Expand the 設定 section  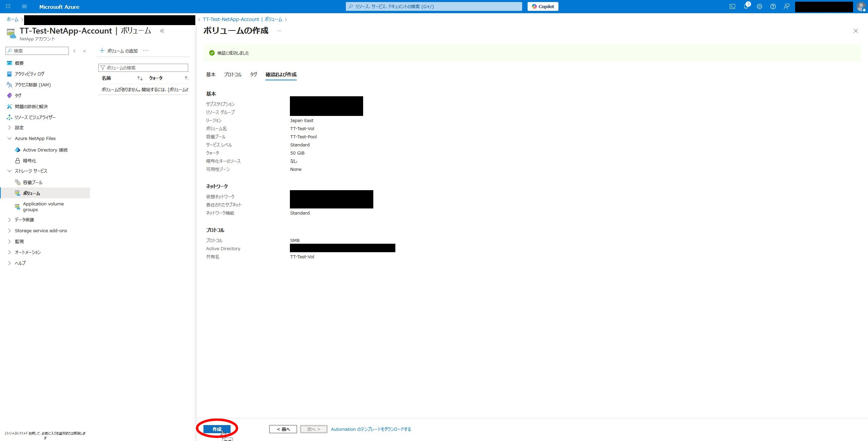[19, 127]
